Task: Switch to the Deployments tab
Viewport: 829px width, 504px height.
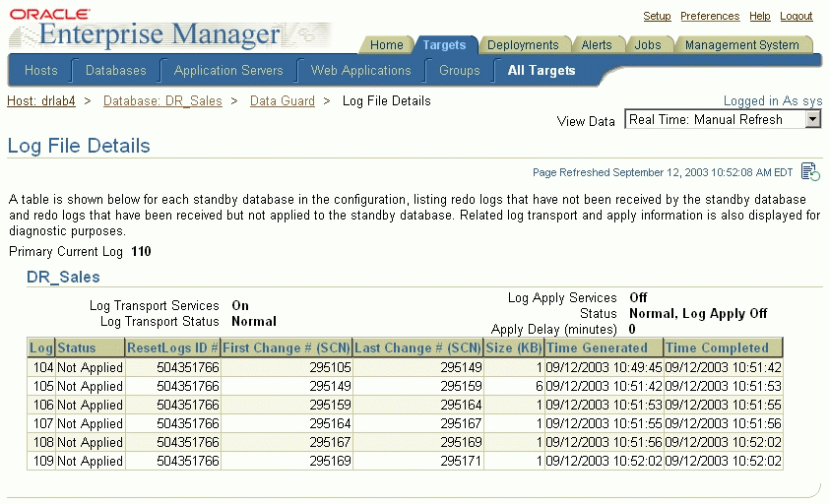Action: tap(523, 45)
